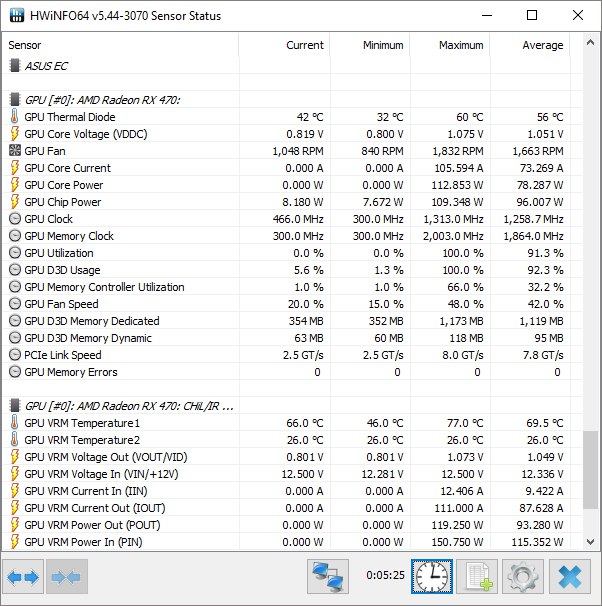Click the log file with plus icon
Viewport: 602px width, 606px height.
pos(477,577)
